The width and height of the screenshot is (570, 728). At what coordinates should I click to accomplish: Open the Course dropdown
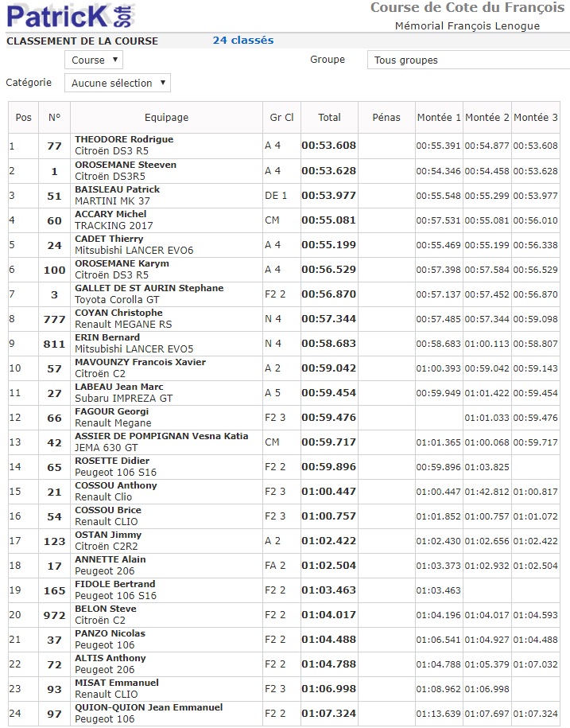coord(95,60)
